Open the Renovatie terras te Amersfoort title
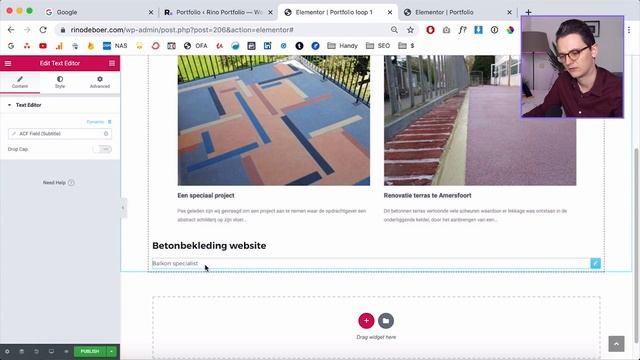Viewport: 640px width, 360px height. pyautogui.click(x=427, y=196)
